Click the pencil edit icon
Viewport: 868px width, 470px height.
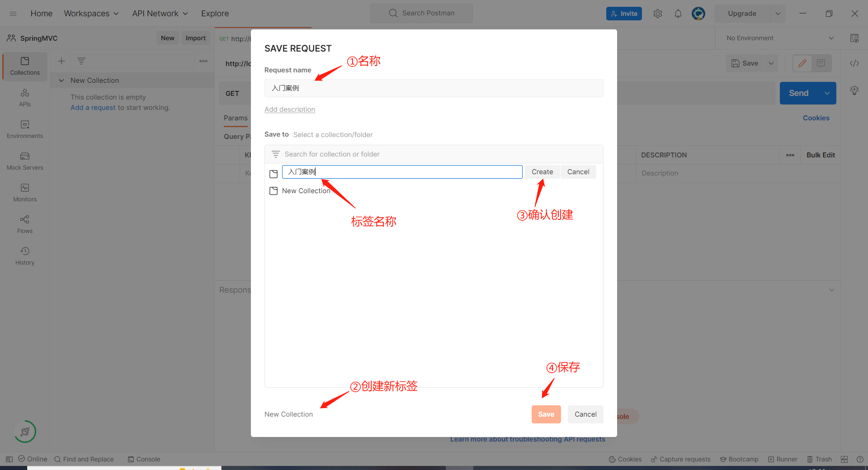coord(802,63)
